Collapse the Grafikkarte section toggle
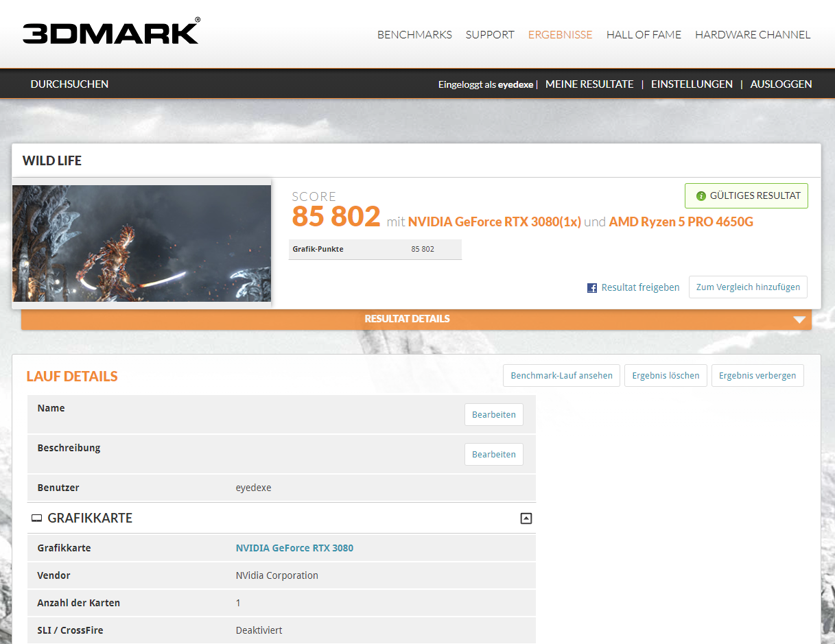Image resolution: width=835 pixels, height=644 pixels. tap(526, 518)
